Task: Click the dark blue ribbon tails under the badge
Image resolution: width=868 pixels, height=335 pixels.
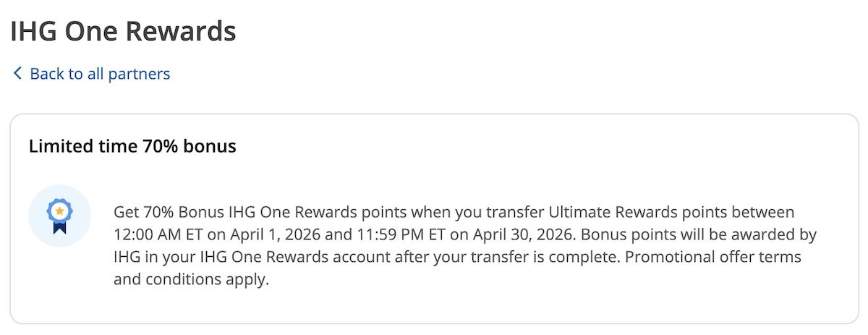Action: [x=59, y=228]
